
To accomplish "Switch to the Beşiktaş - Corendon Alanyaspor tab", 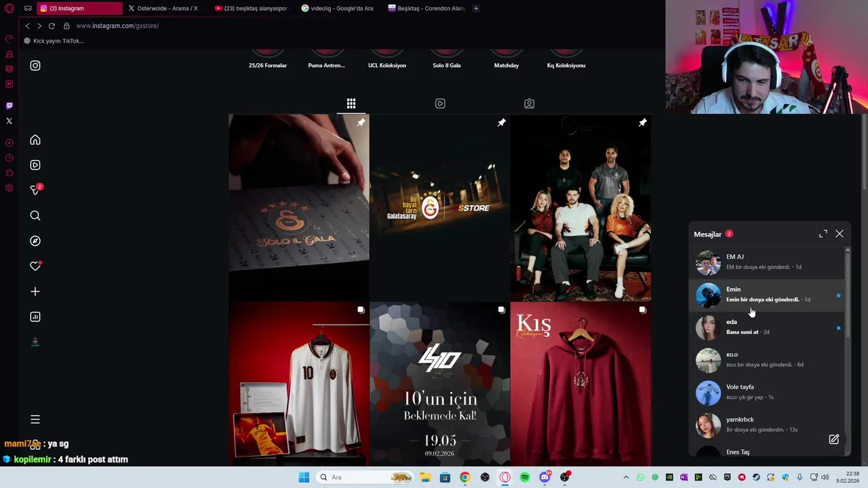I will [x=426, y=9].
